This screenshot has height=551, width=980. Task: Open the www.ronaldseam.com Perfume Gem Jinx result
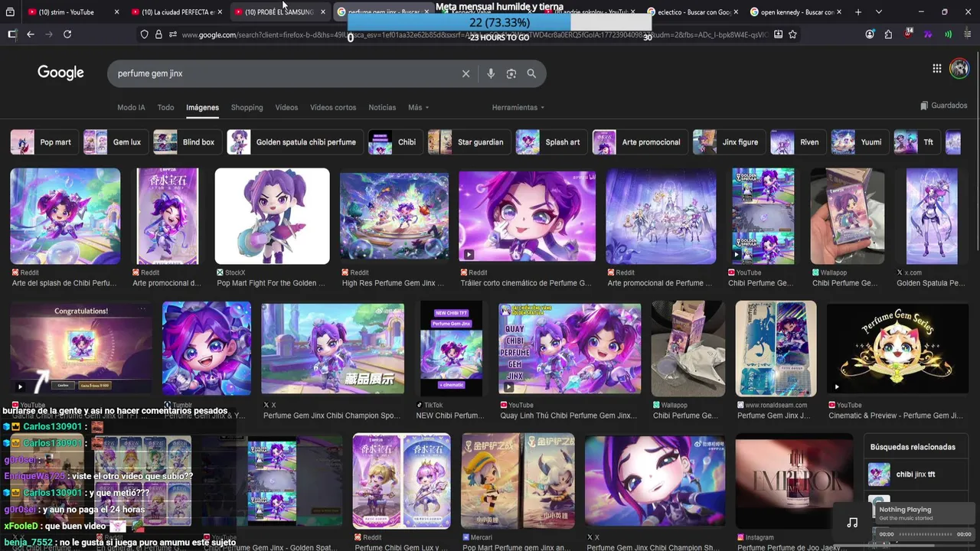[x=776, y=349]
